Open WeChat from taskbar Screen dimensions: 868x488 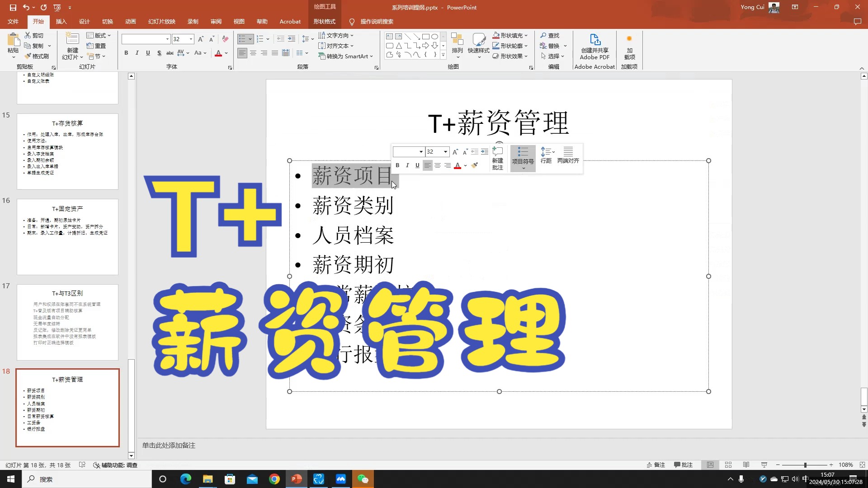pos(363,479)
